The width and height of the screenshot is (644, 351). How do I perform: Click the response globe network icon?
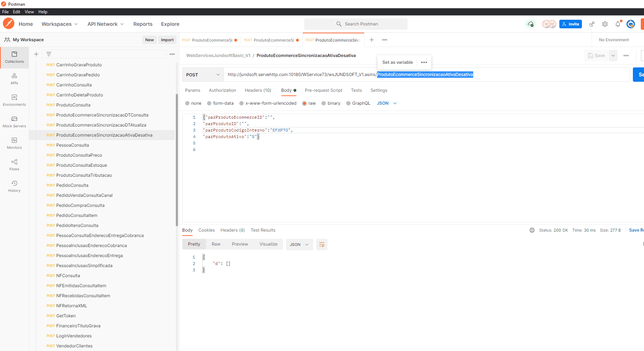point(532,230)
